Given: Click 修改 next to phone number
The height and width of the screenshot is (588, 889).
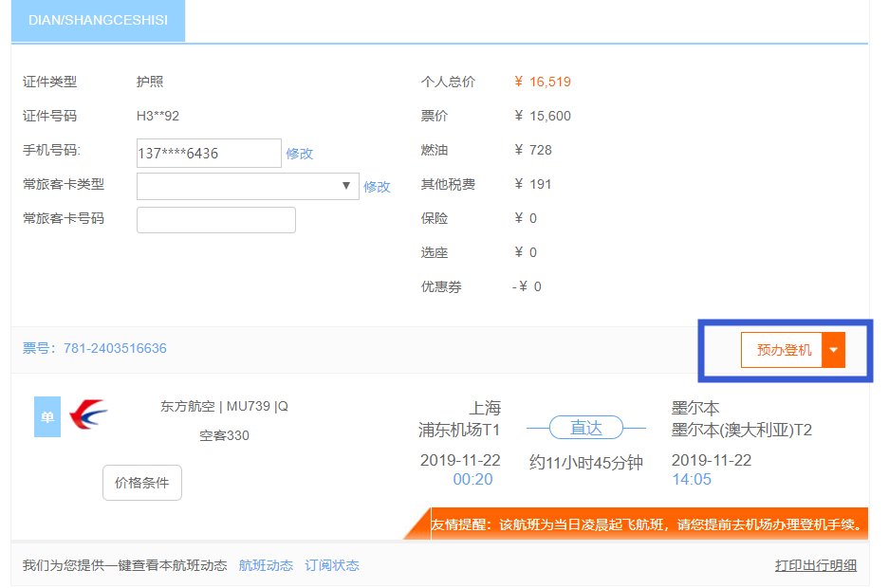Looking at the screenshot, I should [299, 153].
